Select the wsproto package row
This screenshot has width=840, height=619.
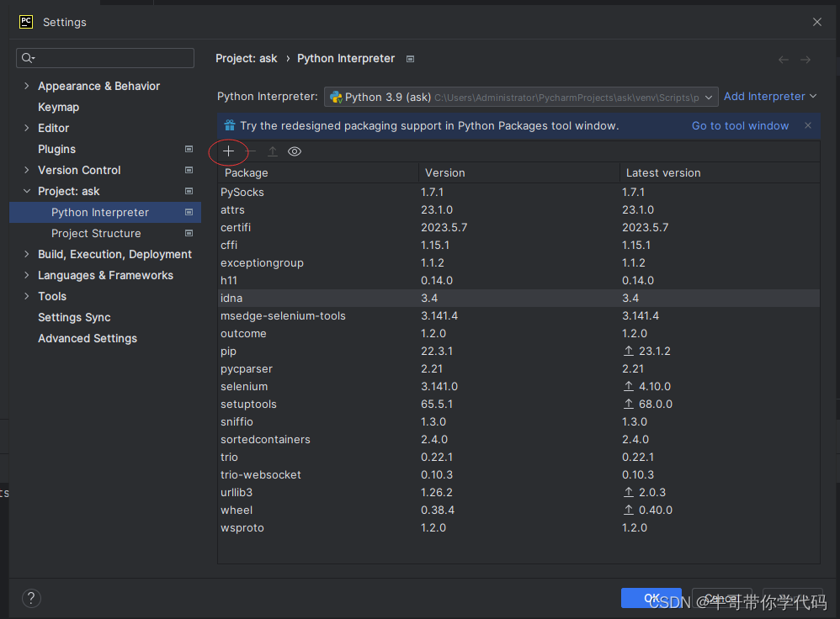(x=518, y=527)
